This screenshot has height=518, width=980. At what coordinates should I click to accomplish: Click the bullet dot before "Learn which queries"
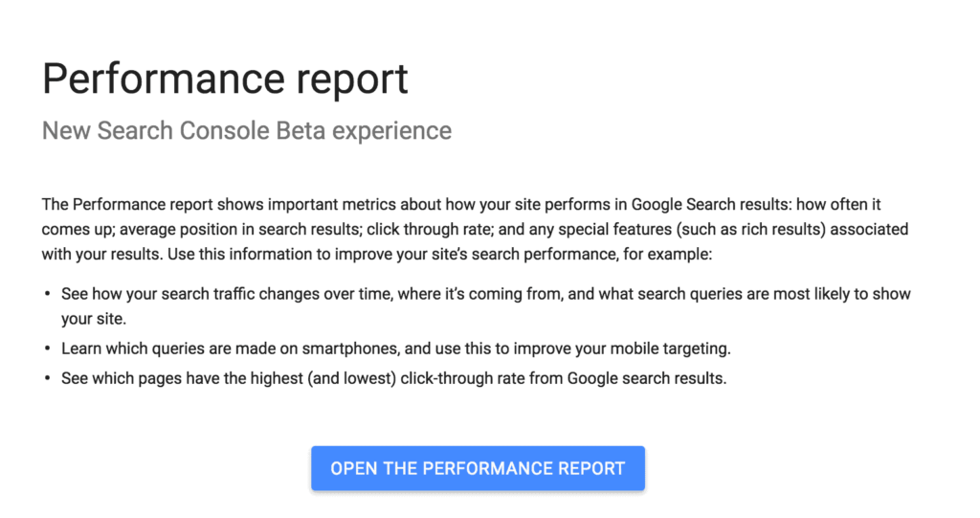pos(47,348)
